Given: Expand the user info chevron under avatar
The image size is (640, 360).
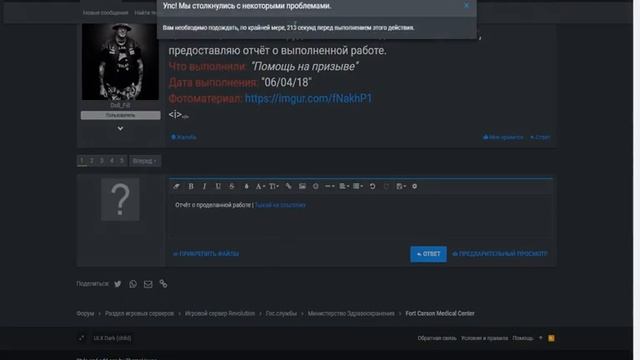Looking at the screenshot, I should click(120, 129).
